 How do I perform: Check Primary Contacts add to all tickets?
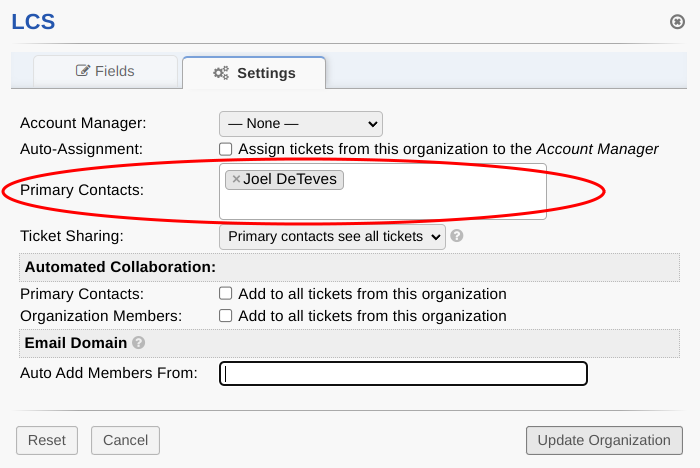pos(226,294)
